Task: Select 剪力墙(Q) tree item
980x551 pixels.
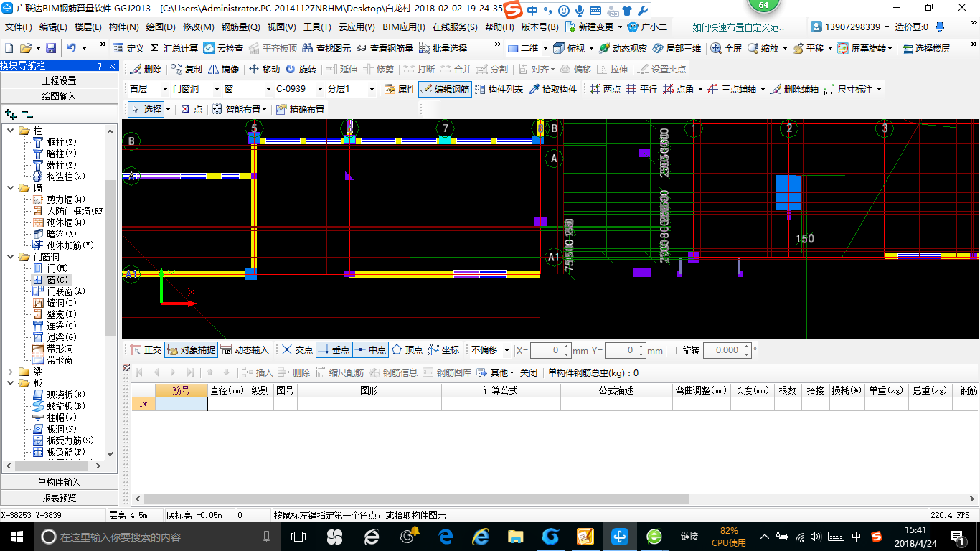Action: [x=60, y=199]
